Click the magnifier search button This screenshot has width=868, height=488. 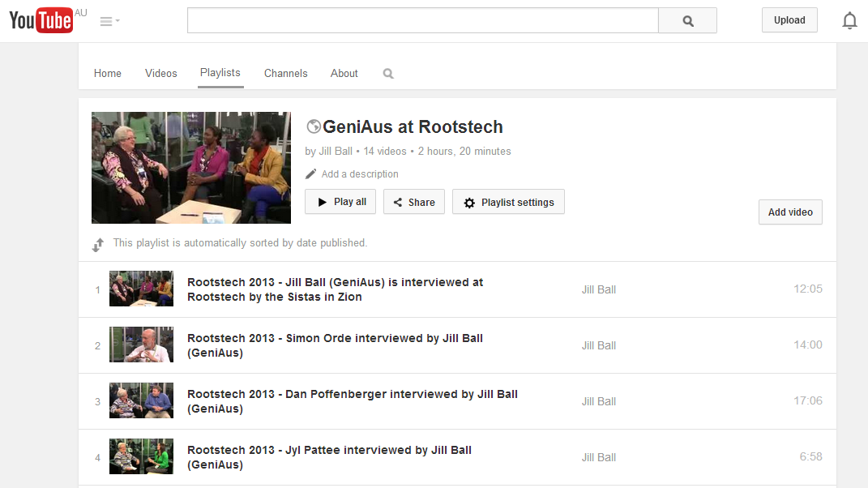(x=687, y=20)
